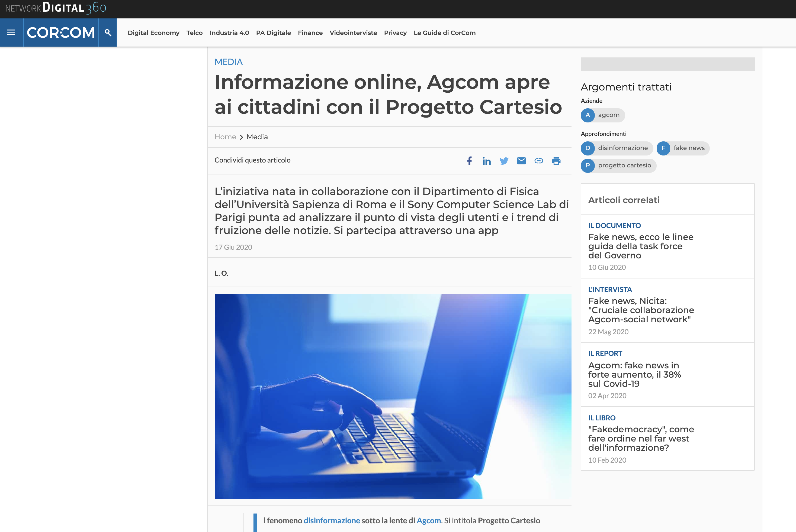Share article on Twitter
The height and width of the screenshot is (532, 796).
click(x=504, y=161)
